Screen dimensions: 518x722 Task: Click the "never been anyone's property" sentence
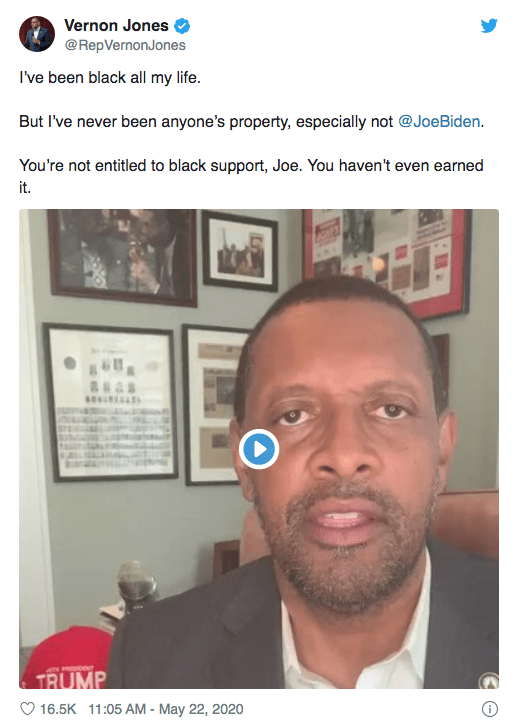point(251,122)
